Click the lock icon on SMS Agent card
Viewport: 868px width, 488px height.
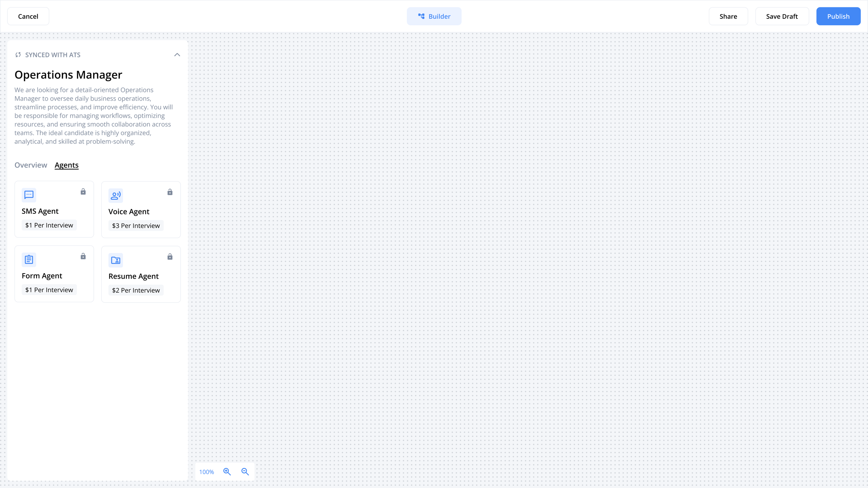83,192
